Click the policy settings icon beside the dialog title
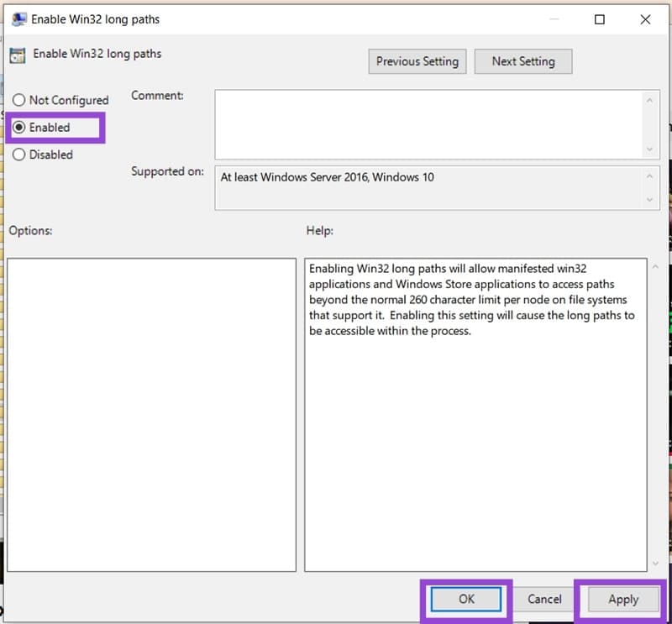The image size is (672, 624). (17, 18)
